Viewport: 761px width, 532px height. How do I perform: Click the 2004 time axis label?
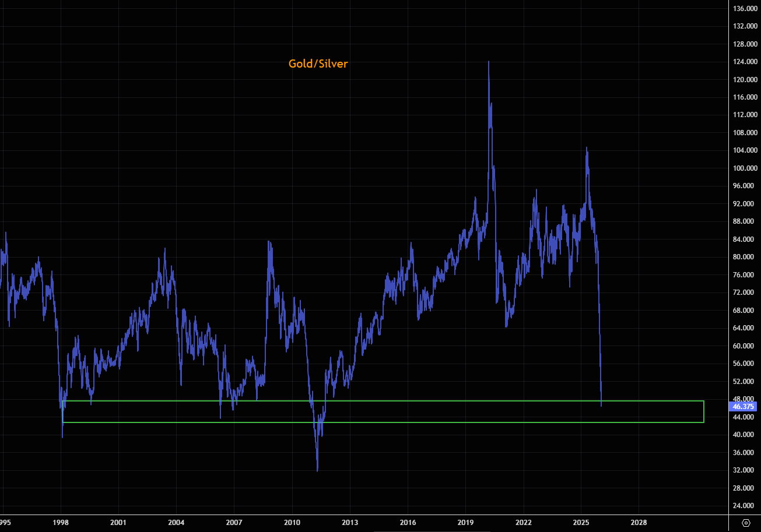pyautogui.click(x=176, y=522)
